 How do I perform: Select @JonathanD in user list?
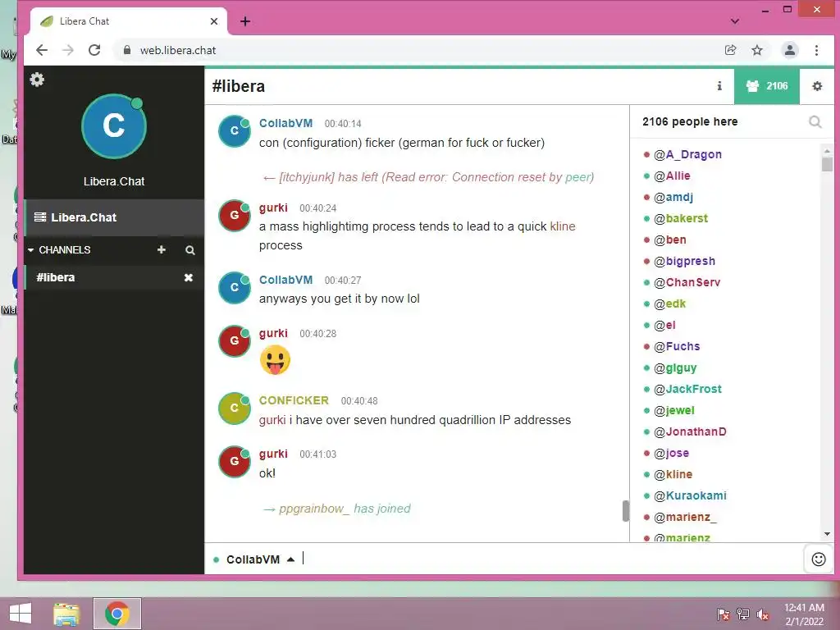point(690,431)
